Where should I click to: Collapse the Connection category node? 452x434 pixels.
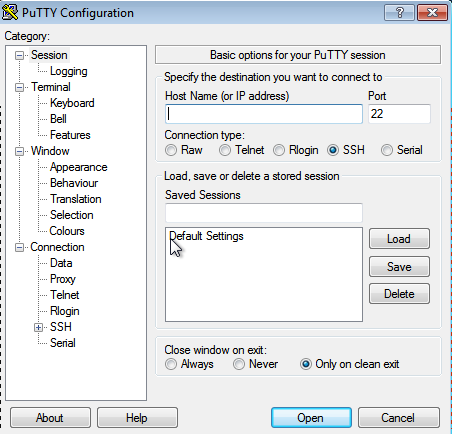tap(19, 247)
